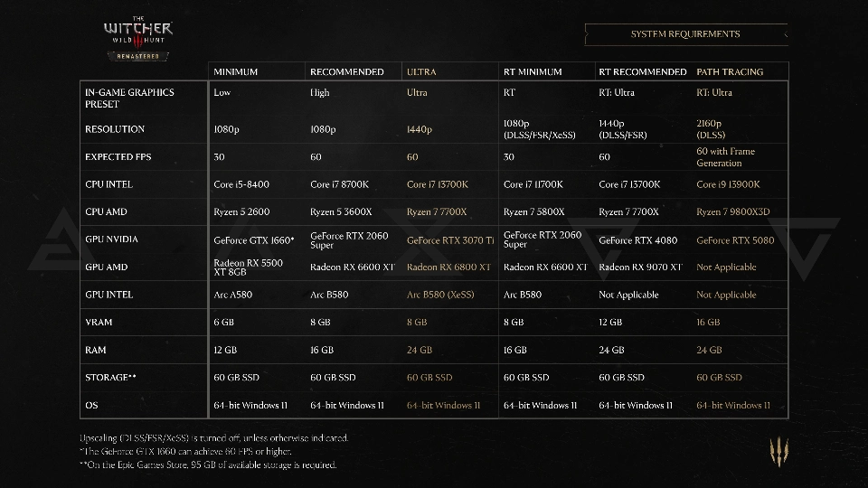The image size is (868, 488).
Task: Click '60 GB SSD' storage cell under MINIMUM
Action: click(236, 378)
